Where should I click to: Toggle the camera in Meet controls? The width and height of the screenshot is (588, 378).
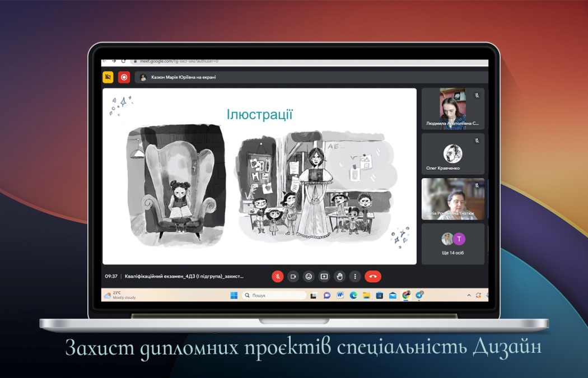click(x=293, y=277)
